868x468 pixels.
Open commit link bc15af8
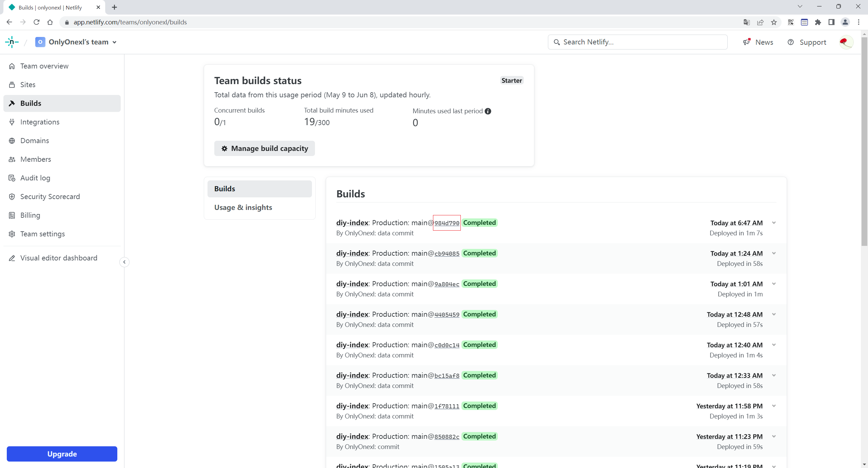click(447, 376)
